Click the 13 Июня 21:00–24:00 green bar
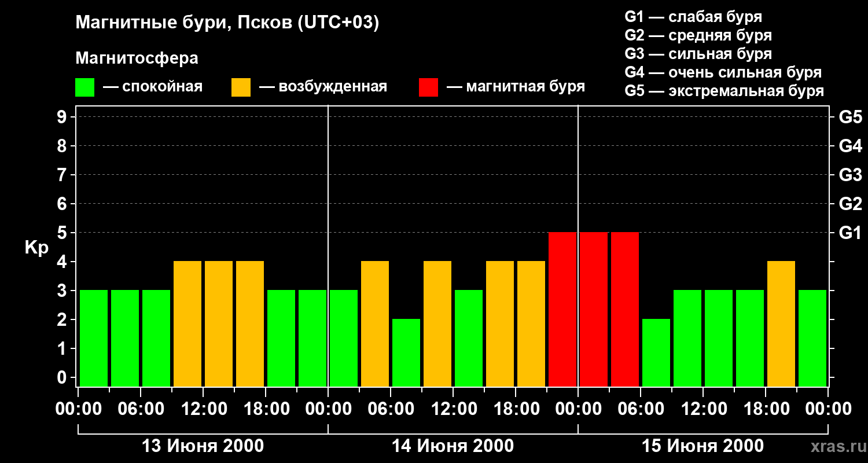Screen dimensions: 868x463 pyautogui.click(x=312, y=338)
